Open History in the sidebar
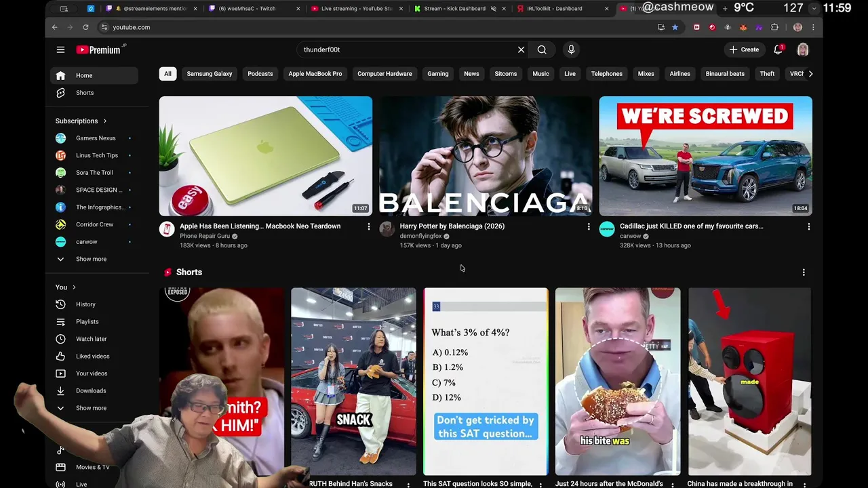Viewport: 868px width, 488px height. (94, 304)
